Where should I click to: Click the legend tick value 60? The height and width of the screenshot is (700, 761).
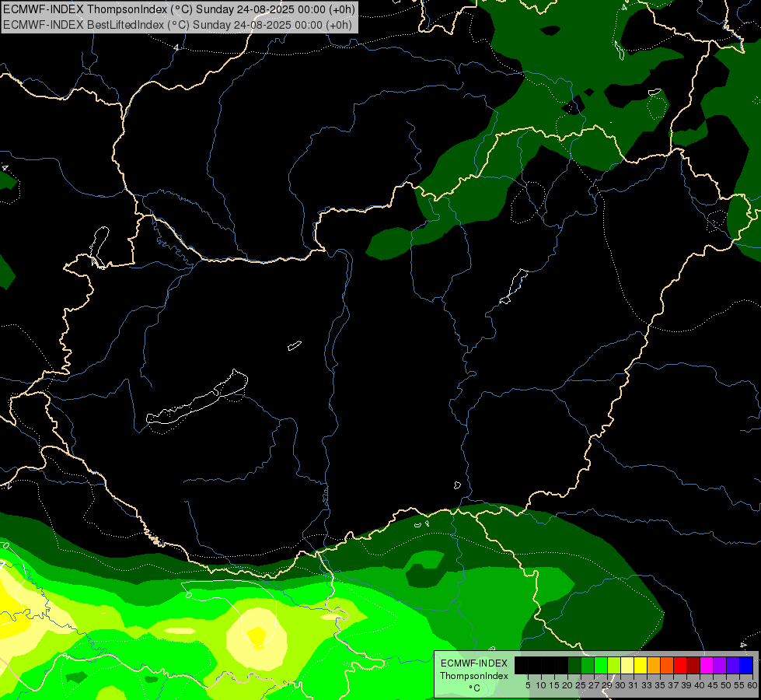pos(752,685)
